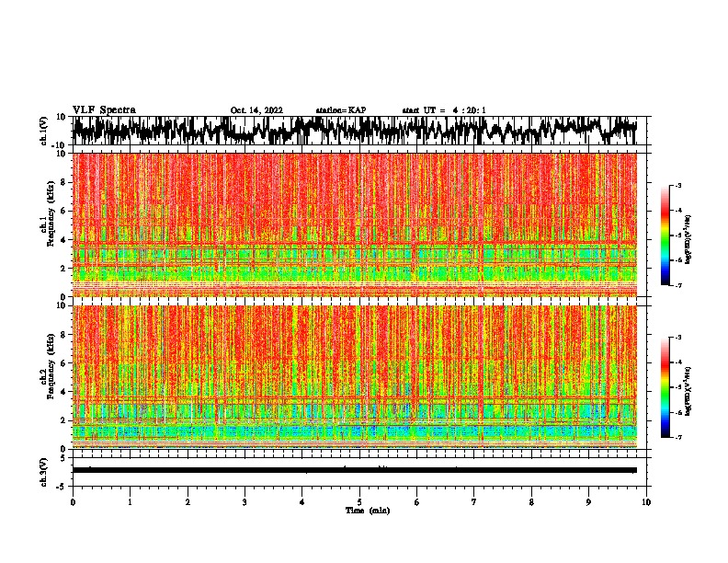Click the ch.1 colorbar PSD unit label
This screenshot has width=728, height=563.
point(688,240)
